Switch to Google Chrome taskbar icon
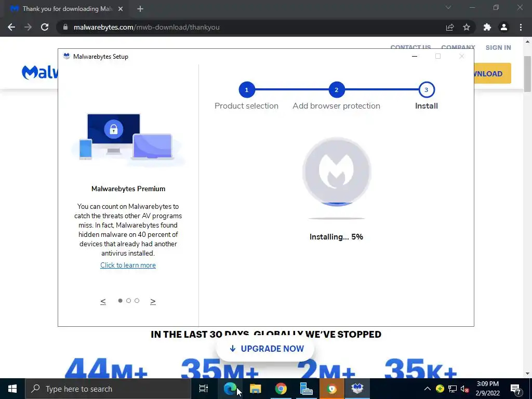Screen dimensions: 532x399 tap(281, 389)
